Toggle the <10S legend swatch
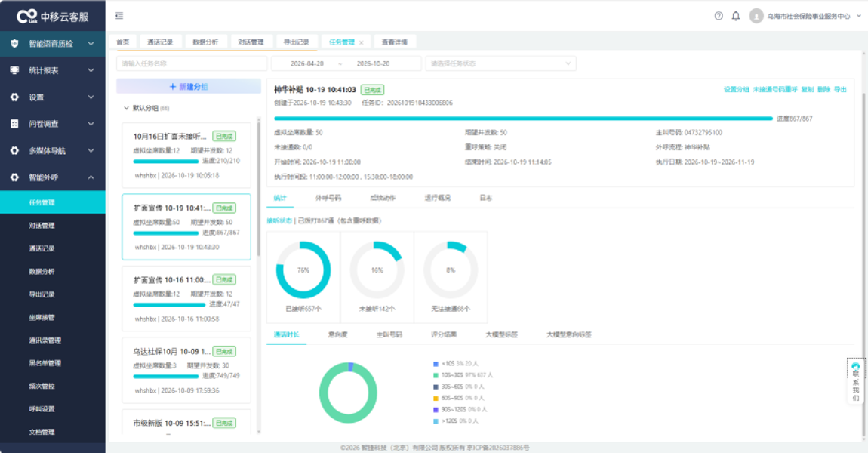 tap(436, 364)
